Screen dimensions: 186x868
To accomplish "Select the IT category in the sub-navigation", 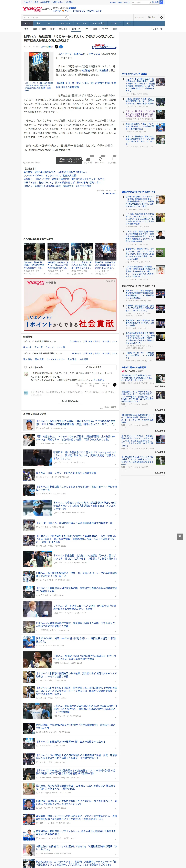I will [86, 29].
